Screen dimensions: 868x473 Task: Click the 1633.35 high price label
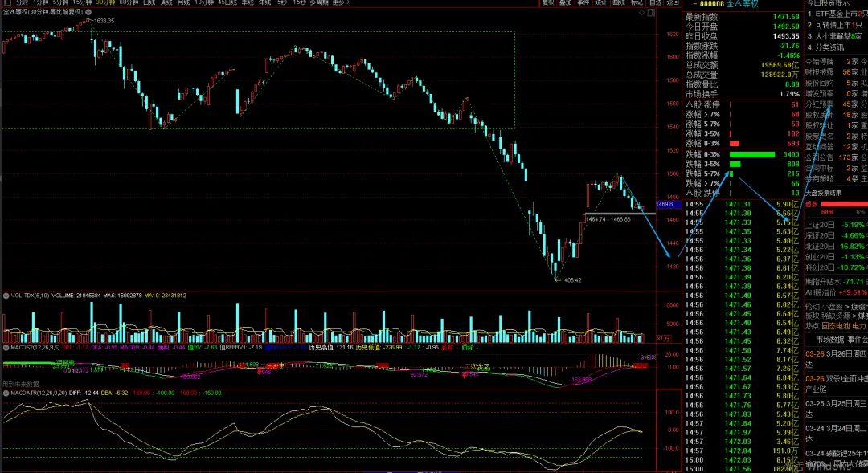coord(104,21)
